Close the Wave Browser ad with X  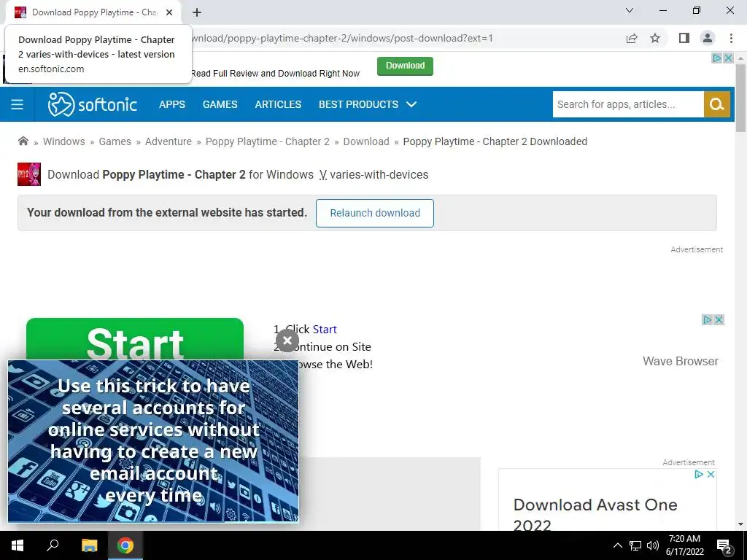(719, 319)
